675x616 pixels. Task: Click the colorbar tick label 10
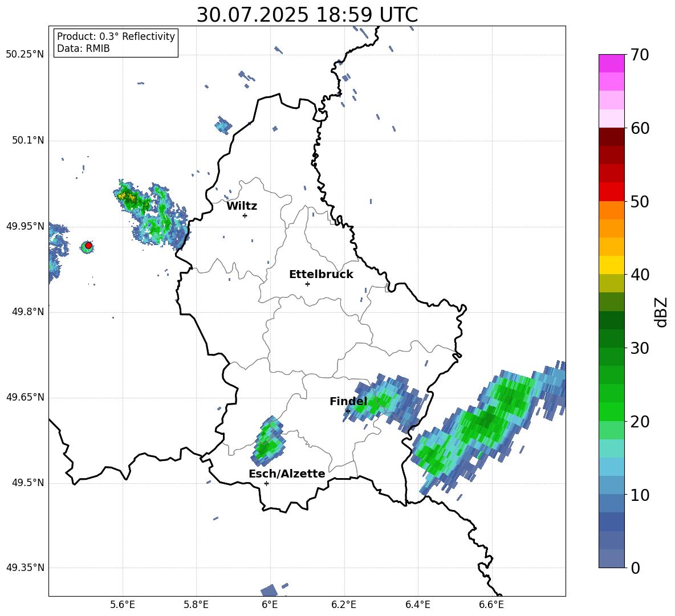point(640,495)
